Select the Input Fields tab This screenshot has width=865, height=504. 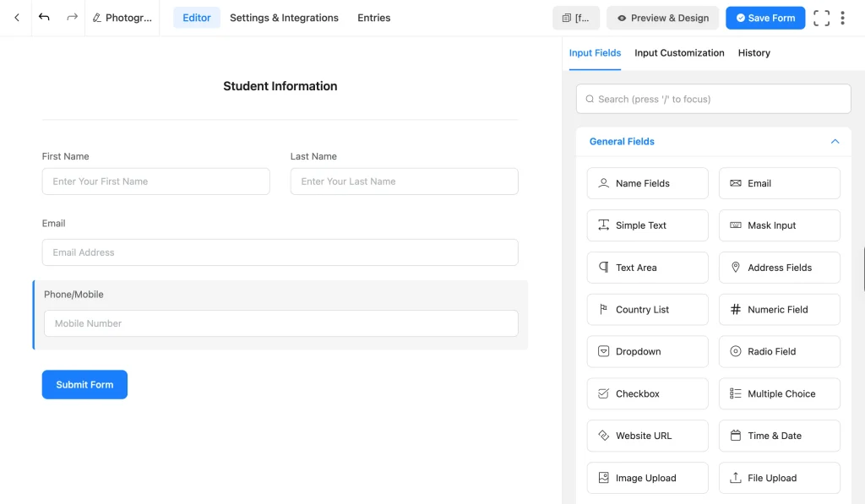coord(595,53)
